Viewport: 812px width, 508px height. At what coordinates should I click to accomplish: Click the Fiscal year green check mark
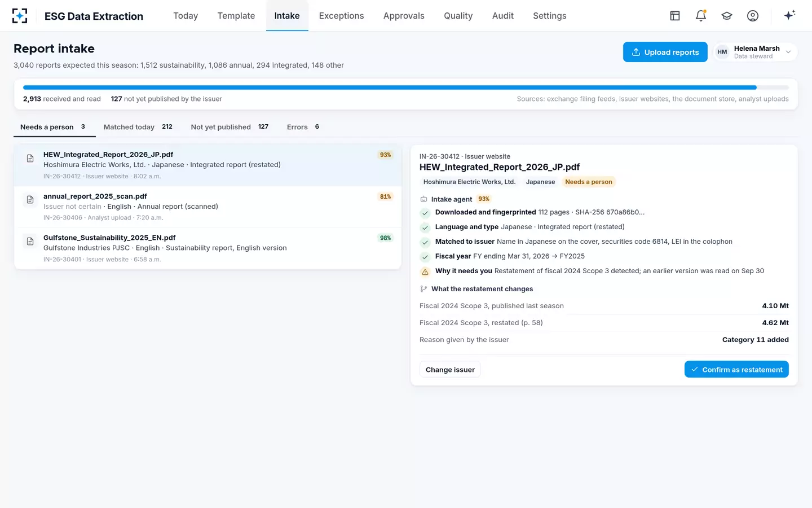pyautogui.click(x=425, y=257)
